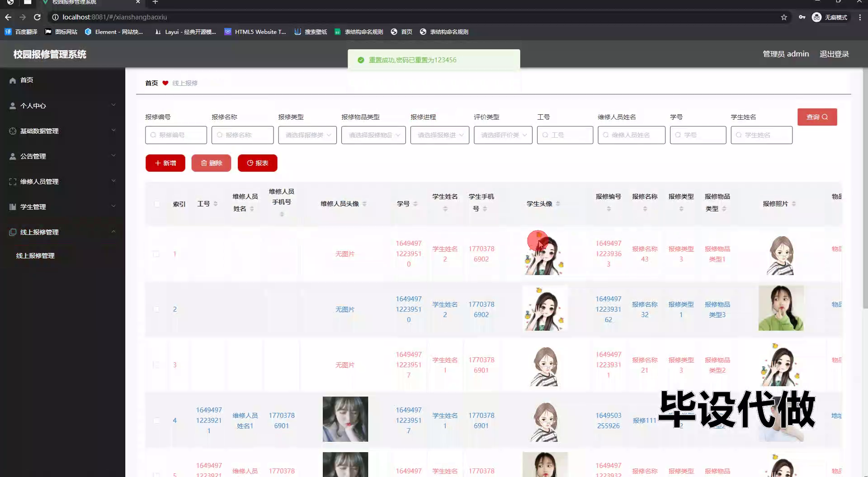
Task: Tick the checkbox for row 4
Action: pyautogui.click(x=156, y=421)
